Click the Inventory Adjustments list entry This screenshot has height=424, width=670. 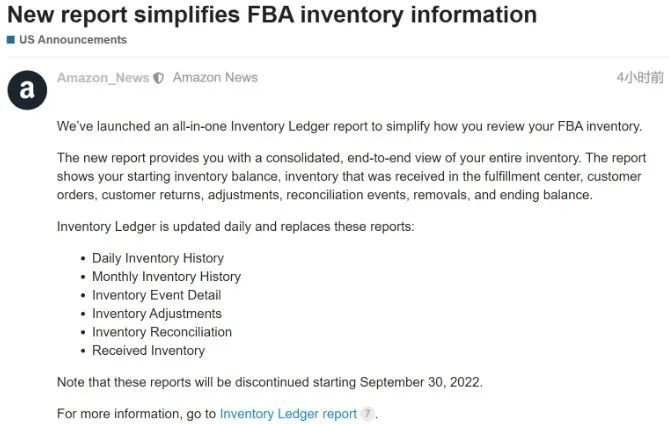pos(157,313)
